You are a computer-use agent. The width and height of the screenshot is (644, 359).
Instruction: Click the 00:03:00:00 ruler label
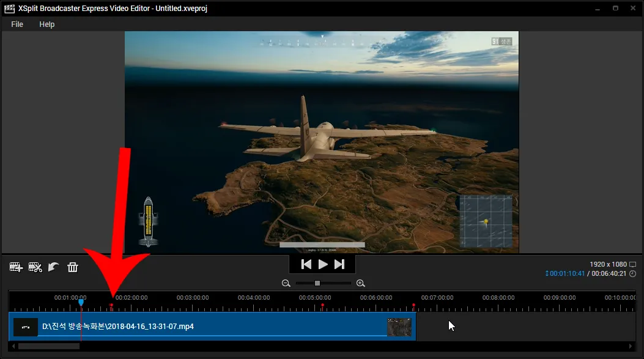[193, 297]
